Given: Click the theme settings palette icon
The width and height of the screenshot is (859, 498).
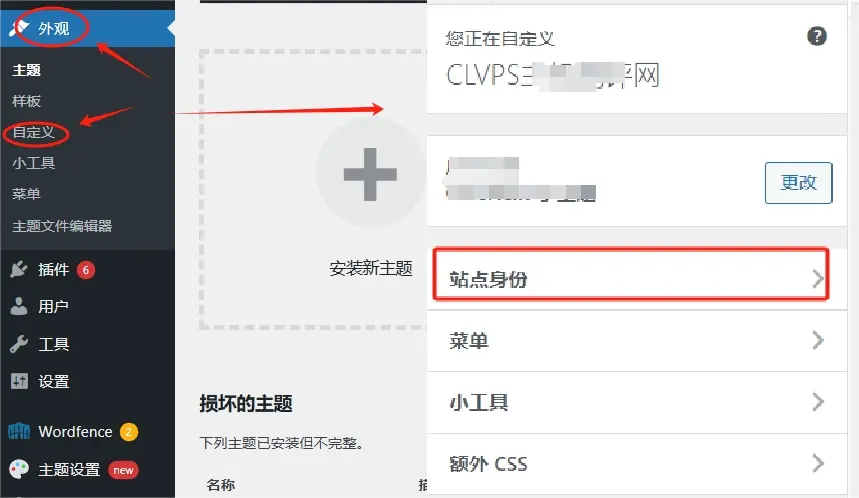Looking at the screenshot, I should [x=19, y=470].
